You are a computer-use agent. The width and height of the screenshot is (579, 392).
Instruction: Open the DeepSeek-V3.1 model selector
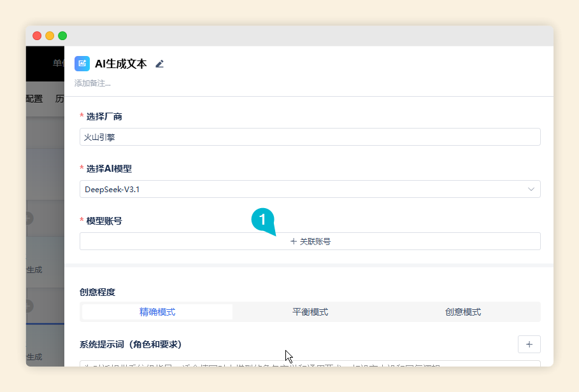[299, 189]
